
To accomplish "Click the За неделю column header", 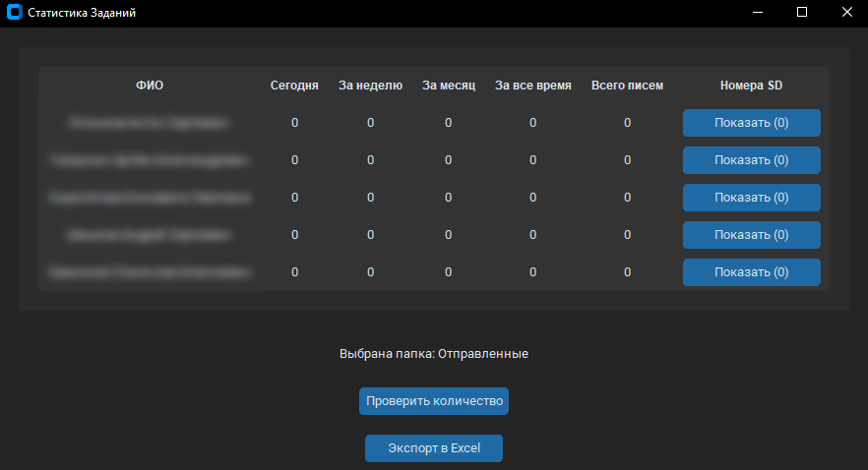I will 370,86.
